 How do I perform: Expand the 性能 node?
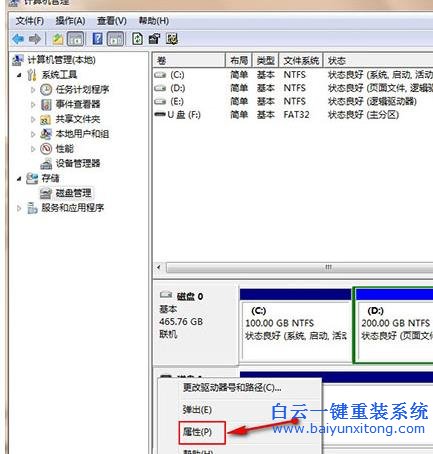point(33,149)
